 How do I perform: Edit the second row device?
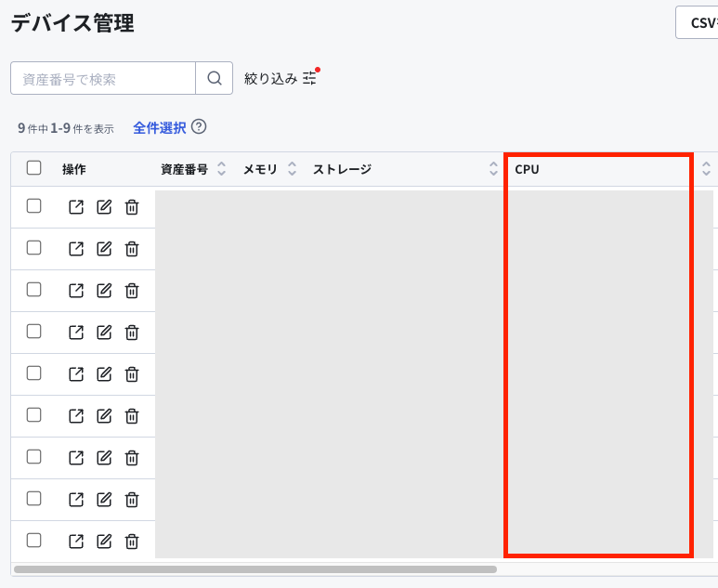coord(104,249)
